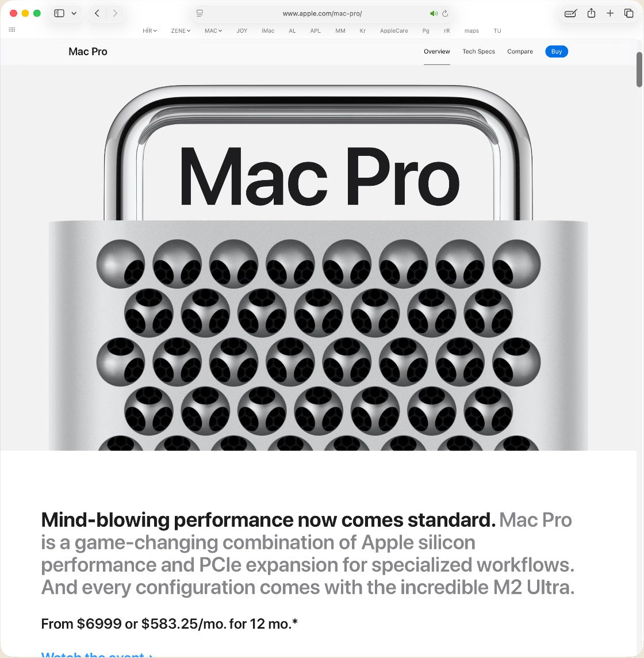Open the Share icon in toolbar
This screenshot has width=644, height=658.
point(591,13)
